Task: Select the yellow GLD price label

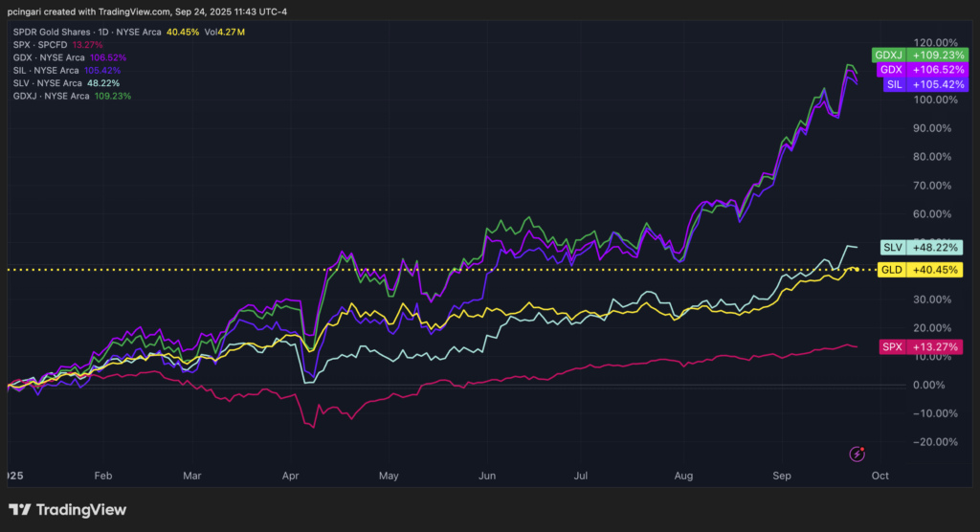Action: pyautogui.click(x=916, y=270)
